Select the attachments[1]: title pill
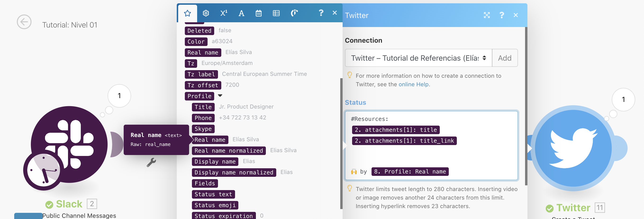The width and height of the screenshot is (644, 219). (395, 130)
